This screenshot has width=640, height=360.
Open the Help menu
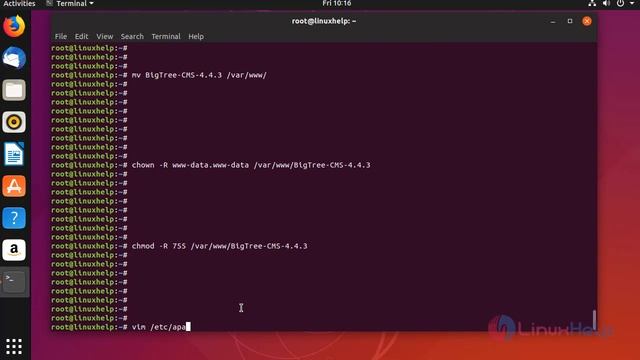(x=196, y=36)
